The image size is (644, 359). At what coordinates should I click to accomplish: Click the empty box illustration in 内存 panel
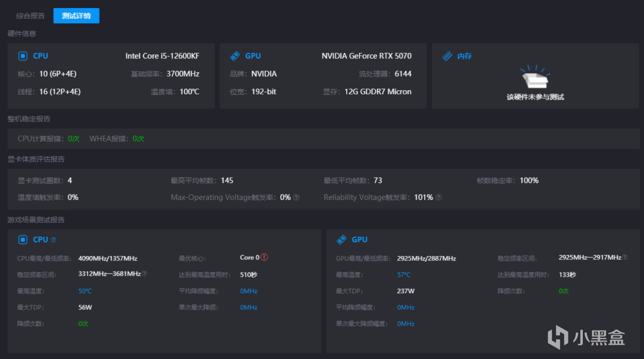(x=535, y=78)
